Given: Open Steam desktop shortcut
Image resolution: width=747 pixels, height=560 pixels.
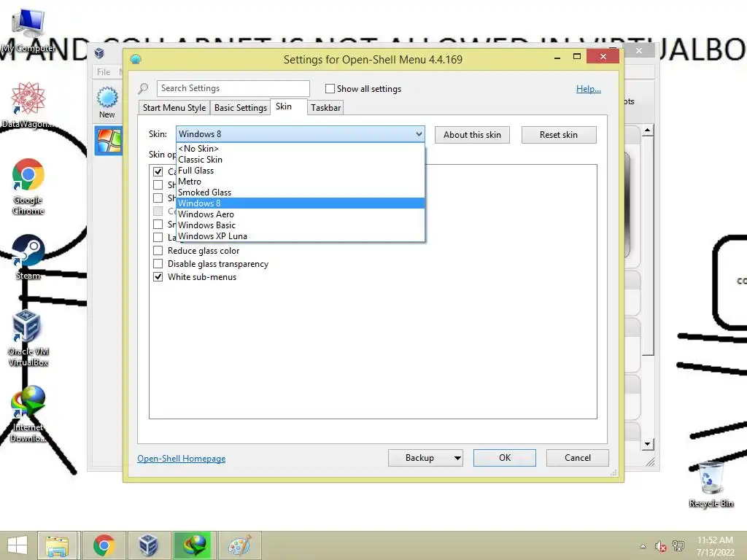Looking at the screenshot, I should [28, 257].
